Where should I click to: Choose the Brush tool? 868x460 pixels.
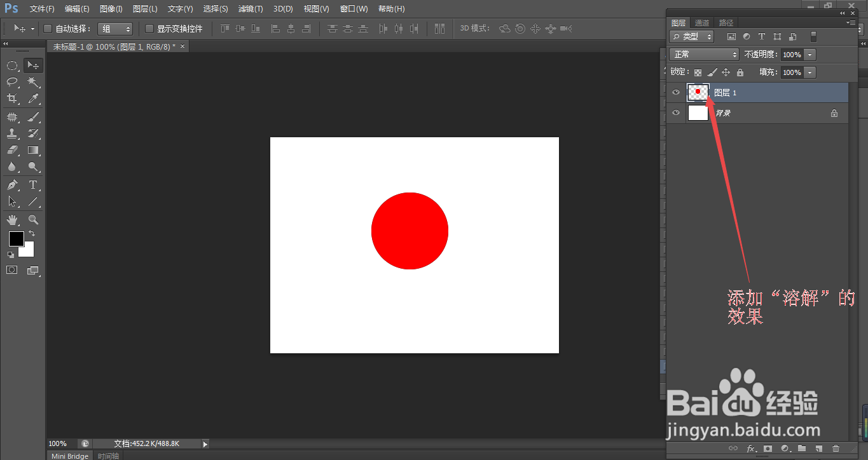pyautogui.click(x=33, y=117)
